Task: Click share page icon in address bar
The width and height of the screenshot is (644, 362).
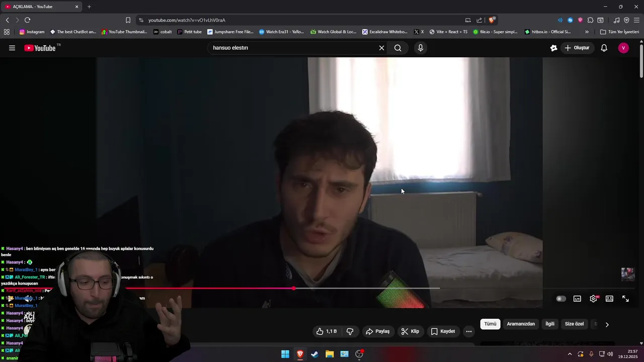Action: tap(479, 20)
